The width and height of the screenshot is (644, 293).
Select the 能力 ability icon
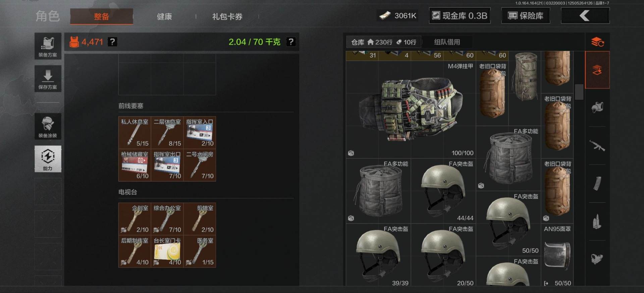pyautogui.click(x=48, y=159)
